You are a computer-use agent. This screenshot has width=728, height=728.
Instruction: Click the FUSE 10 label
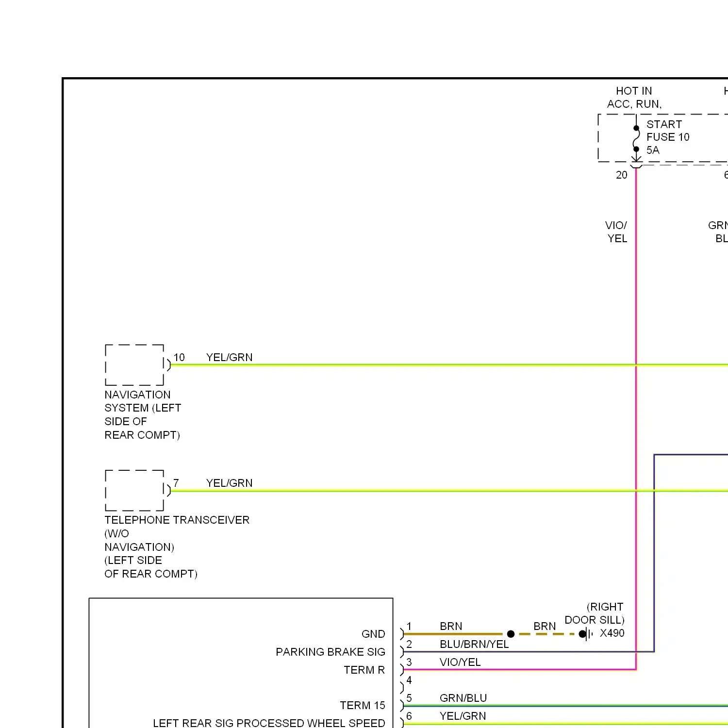point(668,137)
